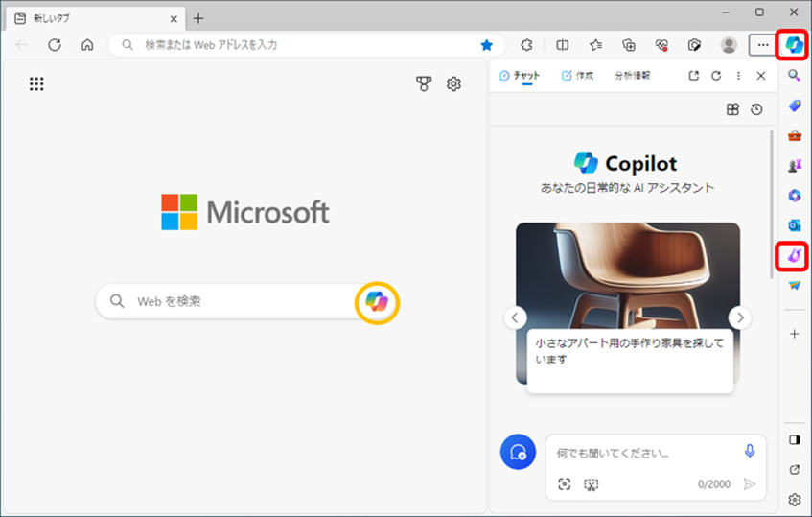
Task: Open Copilot plugins icon
Action: pyautogui.click(x=732, y=108)
